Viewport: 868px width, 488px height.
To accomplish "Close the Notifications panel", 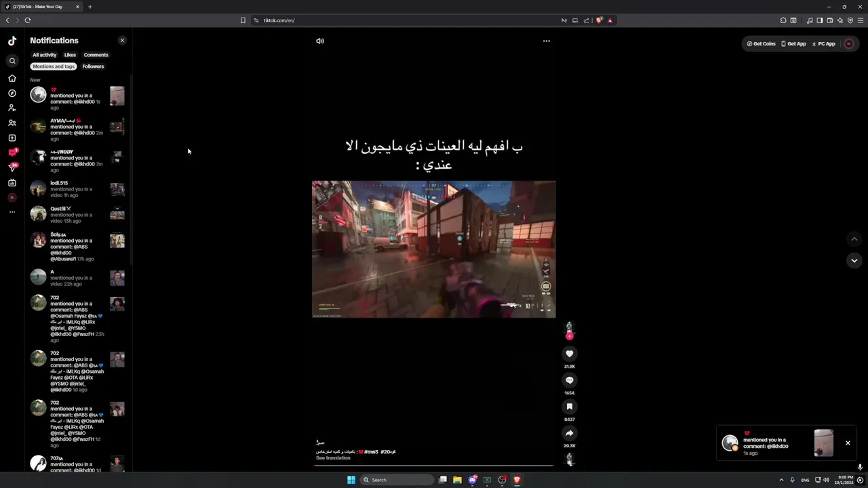I will [x=122, y=41].
